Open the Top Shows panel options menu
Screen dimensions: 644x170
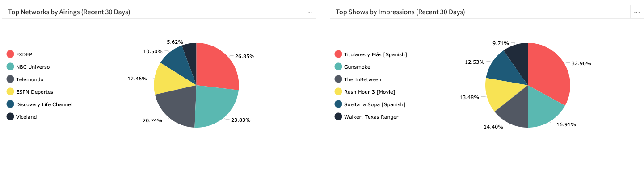pyautogui.click(x=637, y=12)
